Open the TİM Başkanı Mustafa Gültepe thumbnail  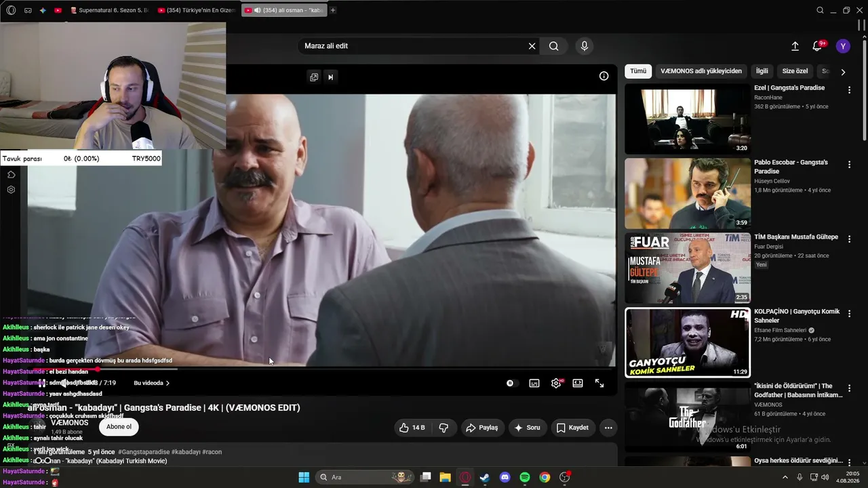tap(688, 268)
